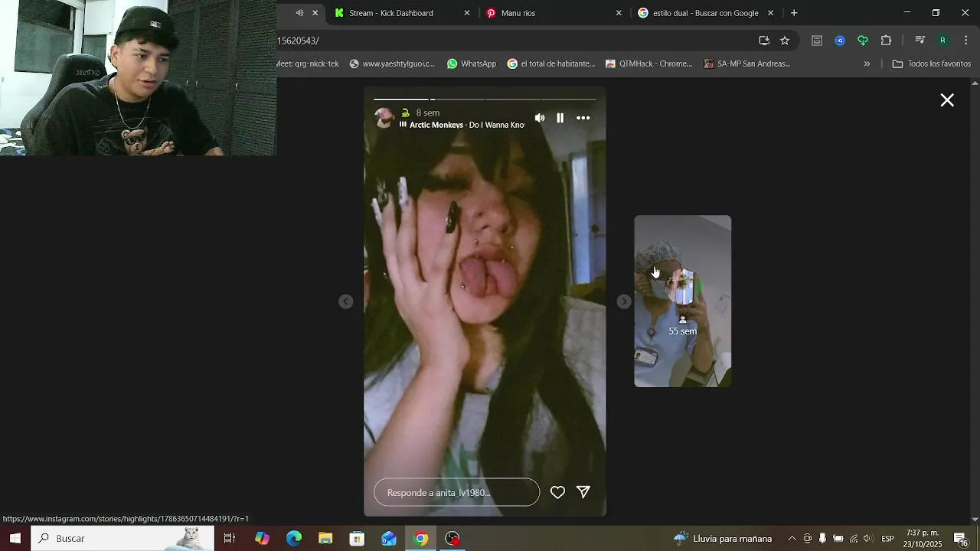The image size is (980, 551).
Task: Mute the tab using its speaker icon
Action: (x=299, y=13)
